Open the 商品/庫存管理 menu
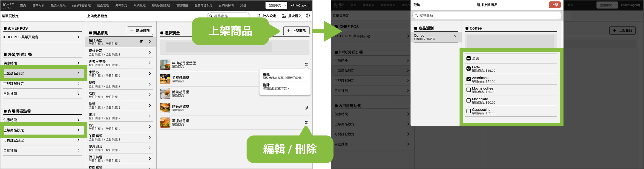This screenshot has height=169, width=644. pos(81,5)
